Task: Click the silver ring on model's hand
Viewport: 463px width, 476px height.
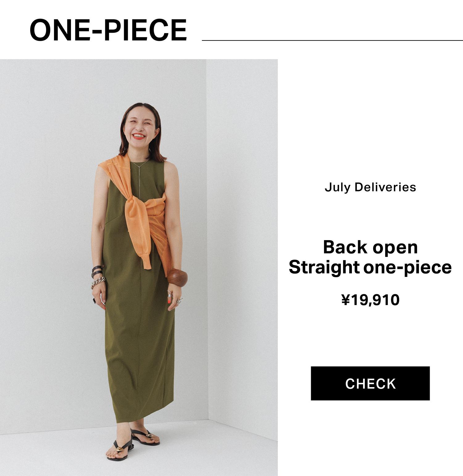Action: (179, 301)
